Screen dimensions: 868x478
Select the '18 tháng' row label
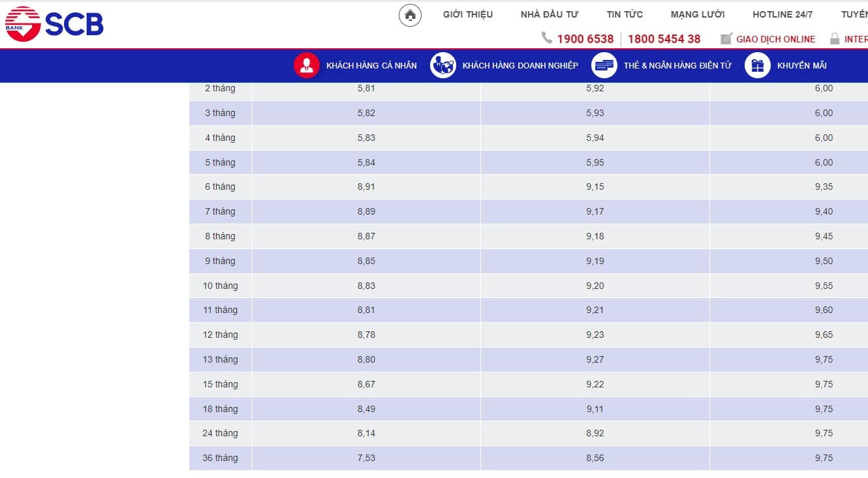point(220,409)
